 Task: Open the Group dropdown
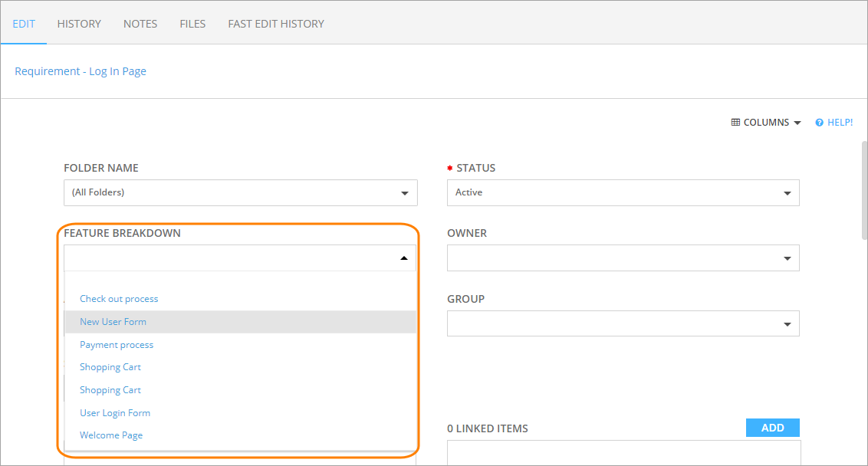click(x=787, y=324)
